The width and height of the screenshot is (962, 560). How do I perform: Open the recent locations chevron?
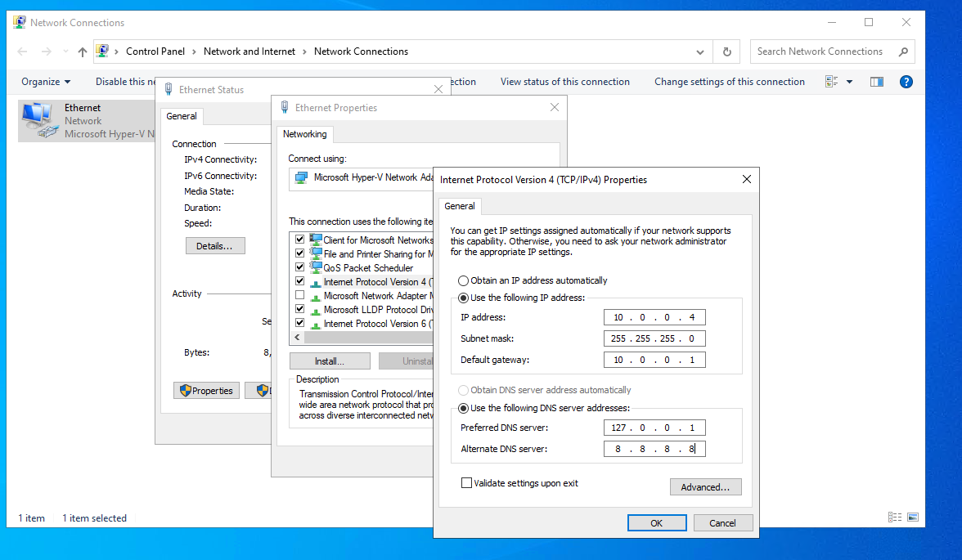(x=65, y=52)
